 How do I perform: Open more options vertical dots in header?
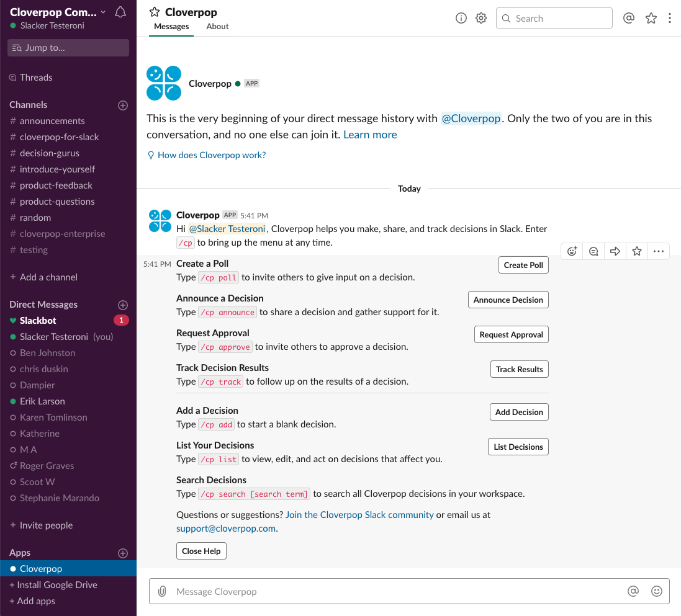669,18
